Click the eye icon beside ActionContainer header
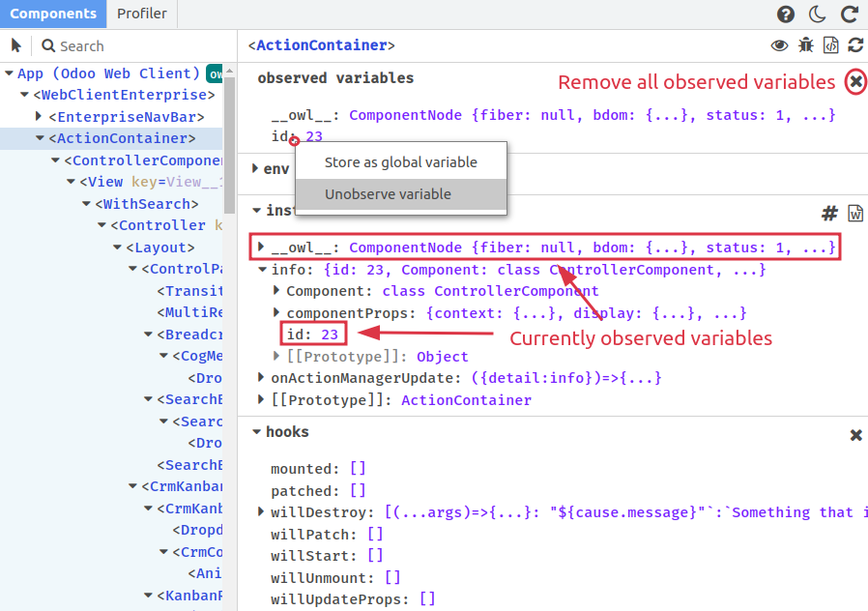The image size is (868, 611). 779,45
